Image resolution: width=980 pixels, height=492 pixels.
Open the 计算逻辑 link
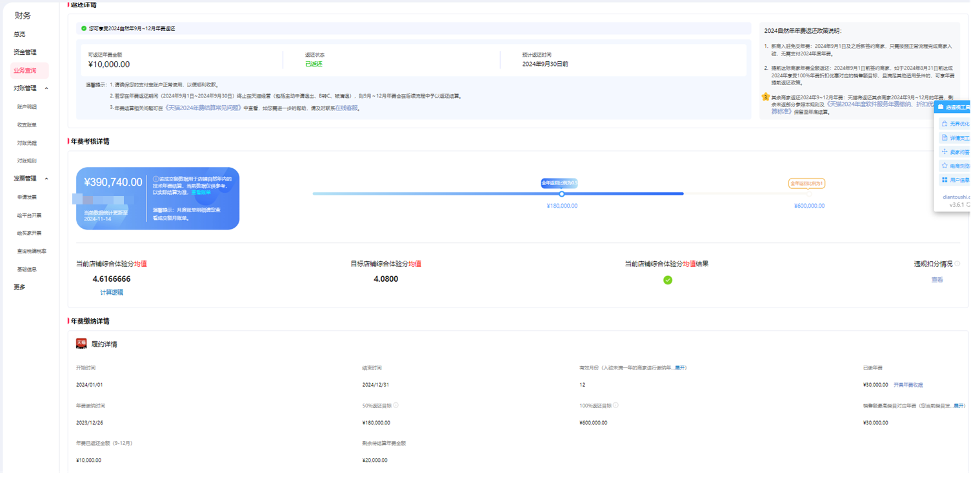click(x=111, y=292)
